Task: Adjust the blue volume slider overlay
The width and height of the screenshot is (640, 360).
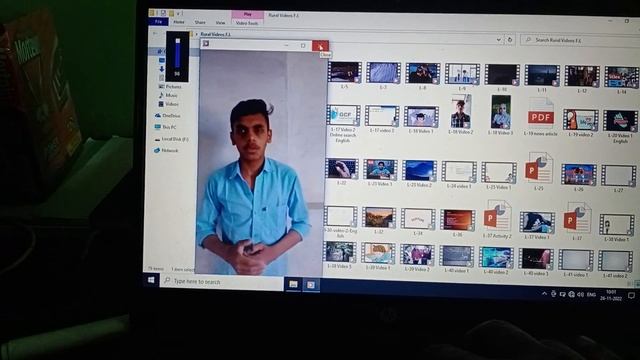Action: [x=178, y=53]
